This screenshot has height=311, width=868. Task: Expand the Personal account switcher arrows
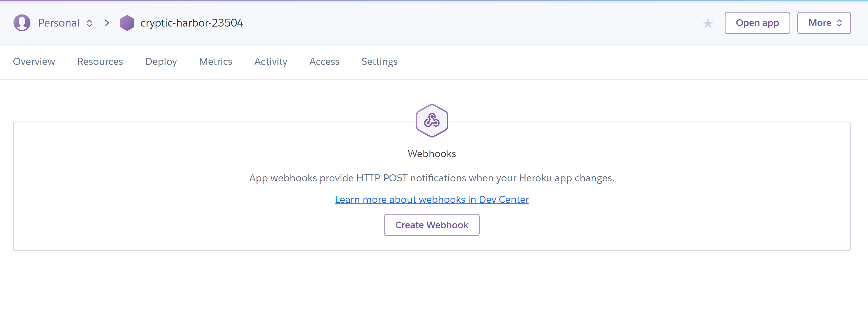point(89,23)
